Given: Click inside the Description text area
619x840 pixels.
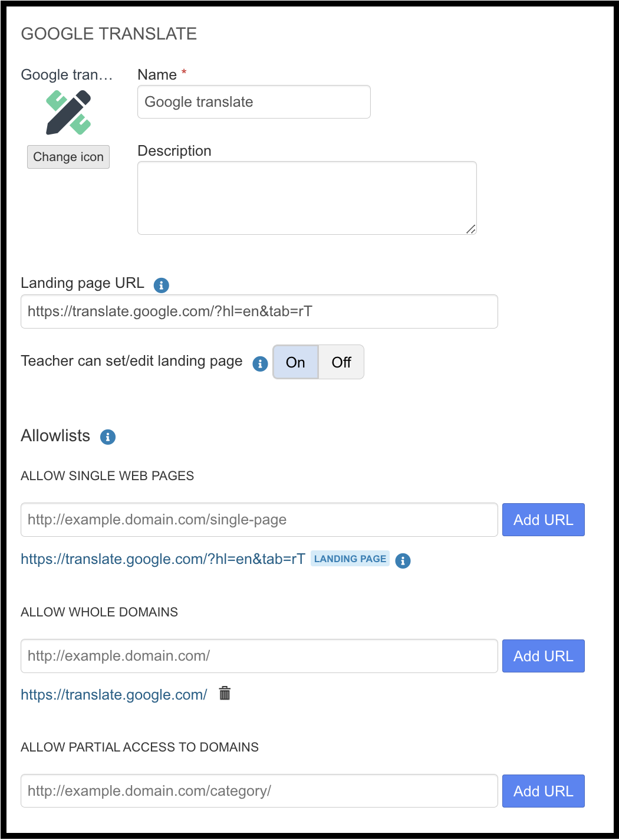Looking at the screenshot, I should [307, 197].
